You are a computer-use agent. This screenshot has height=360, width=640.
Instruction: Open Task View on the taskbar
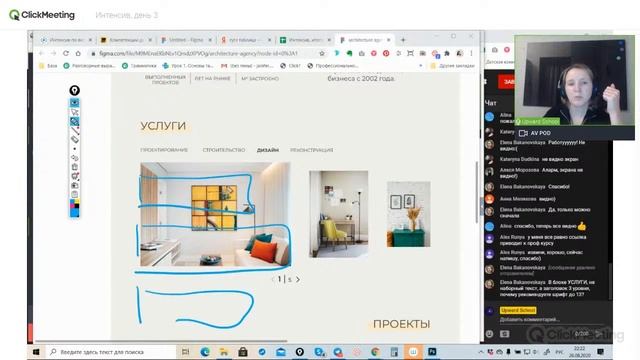coord(186,352)
